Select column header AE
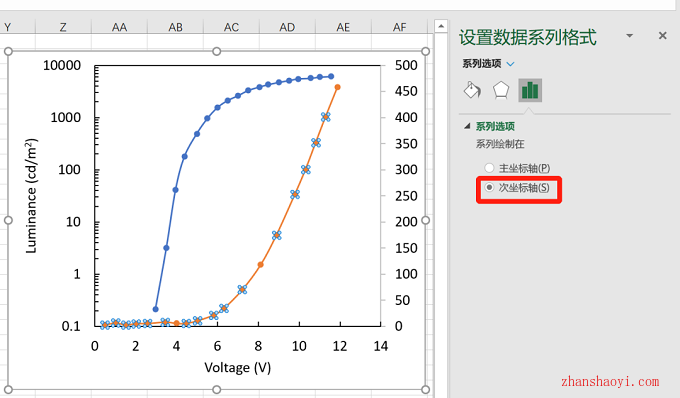The width and height of the screenshot is (680, 398). [343, 27]
